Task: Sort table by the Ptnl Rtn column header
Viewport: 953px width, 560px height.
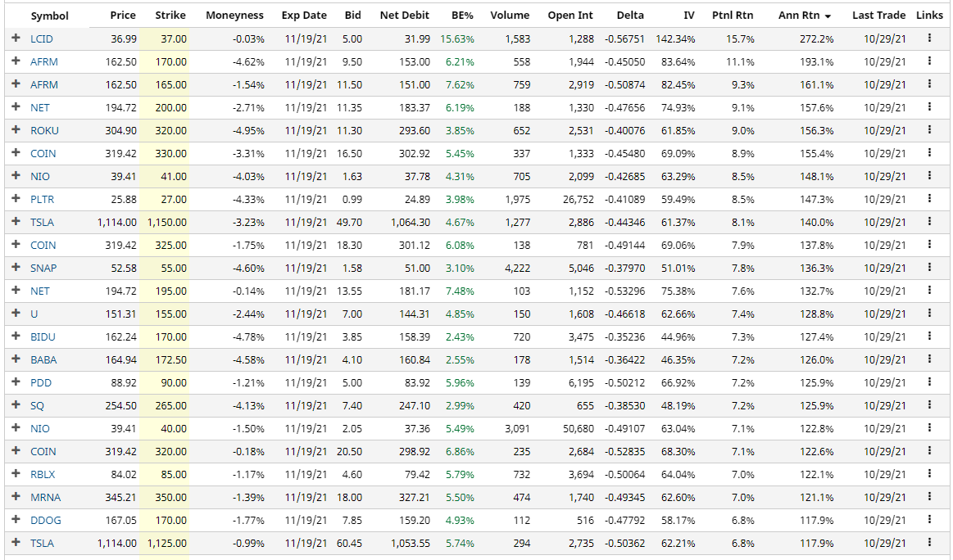Action: point(733,16)
